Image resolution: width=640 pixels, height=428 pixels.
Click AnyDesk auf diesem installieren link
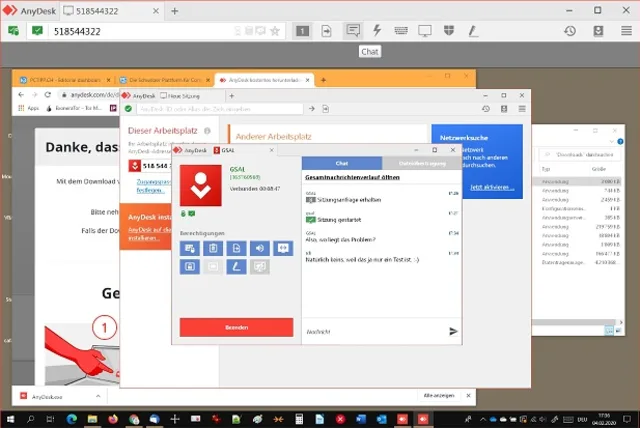coord(149,234)
